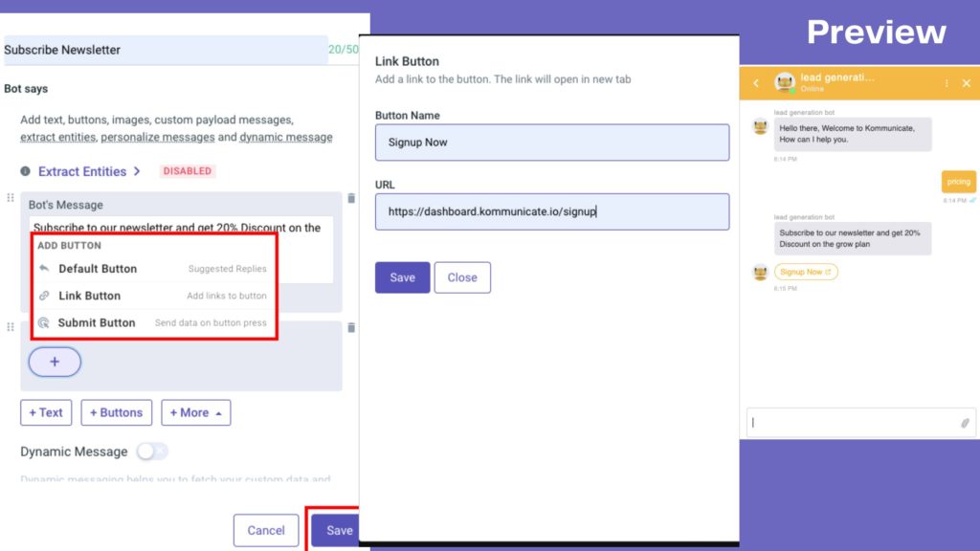Screen dimensions: 980x551
Task: Follow the personalize messages help link
Action: (158, 137)
